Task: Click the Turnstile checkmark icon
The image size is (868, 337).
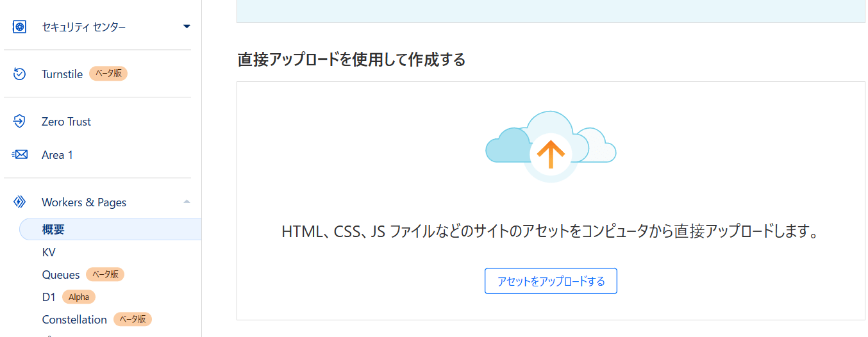Action: 20,74
